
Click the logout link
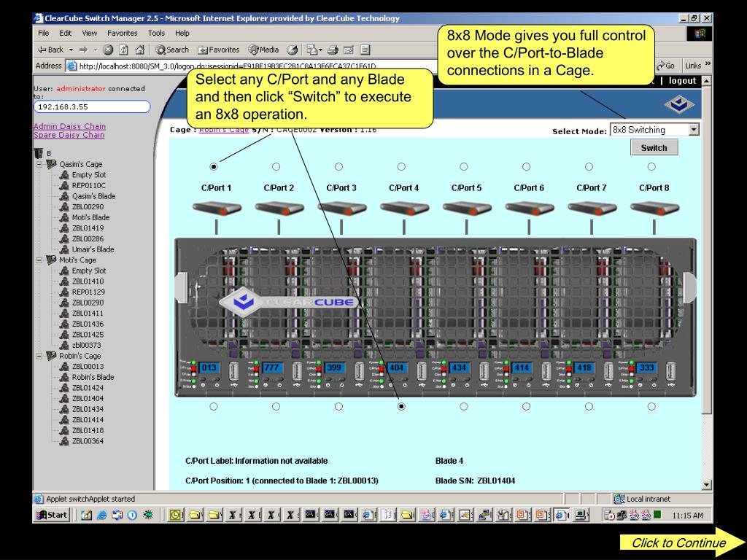(x=682, y=81)
